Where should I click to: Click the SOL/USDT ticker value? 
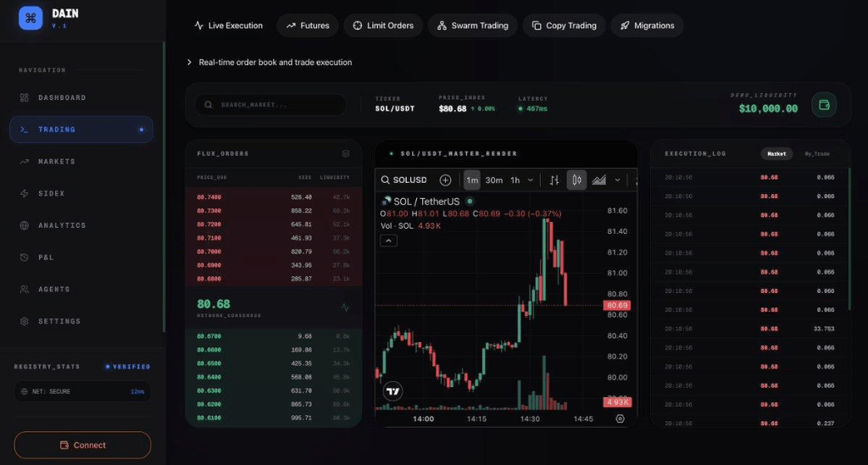coord(395,109)
